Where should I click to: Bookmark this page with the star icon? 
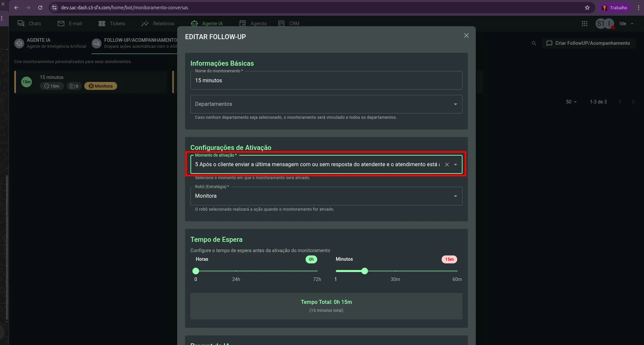pyautogui.click(x=587, y=8)
